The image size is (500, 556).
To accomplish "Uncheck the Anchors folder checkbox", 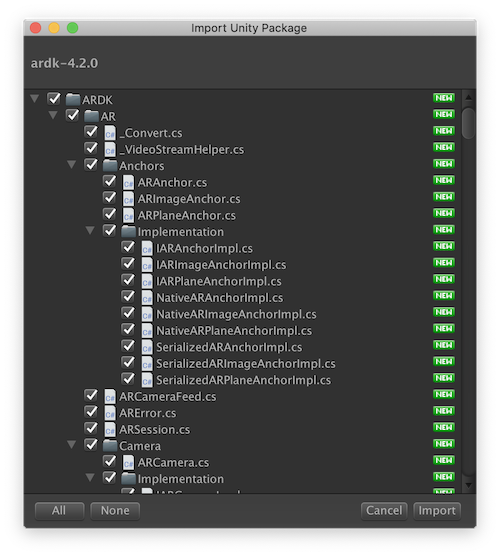I will tap(91, 165).
